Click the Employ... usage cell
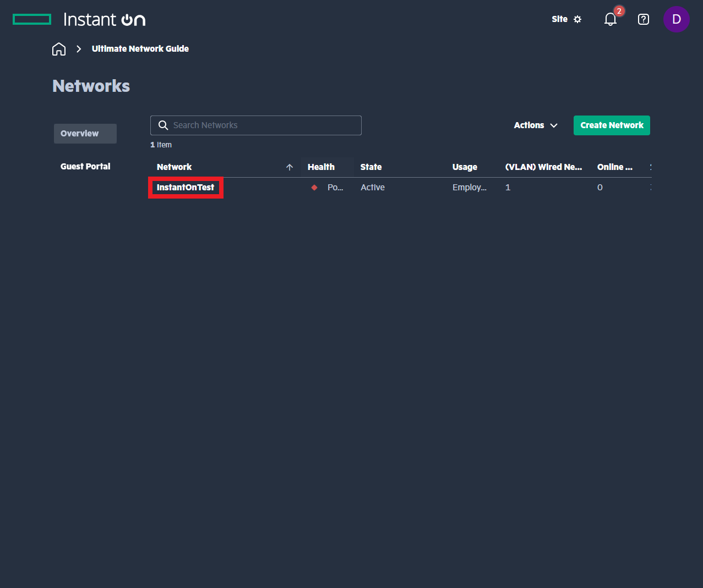This screenshot has height=588, width=703. pos(470,188)
